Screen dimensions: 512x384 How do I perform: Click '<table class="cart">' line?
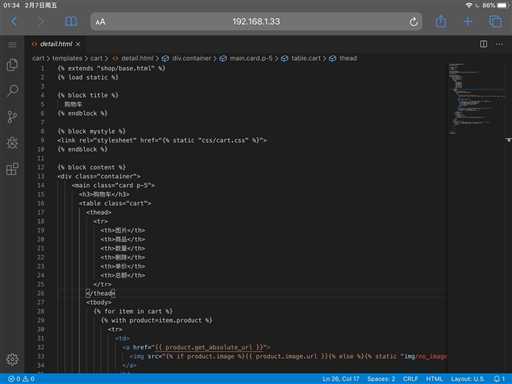[115, 203]
